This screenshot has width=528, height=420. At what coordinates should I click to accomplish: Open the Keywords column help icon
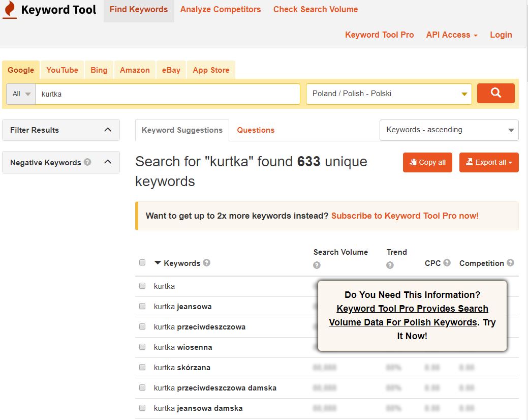point(207,262)
